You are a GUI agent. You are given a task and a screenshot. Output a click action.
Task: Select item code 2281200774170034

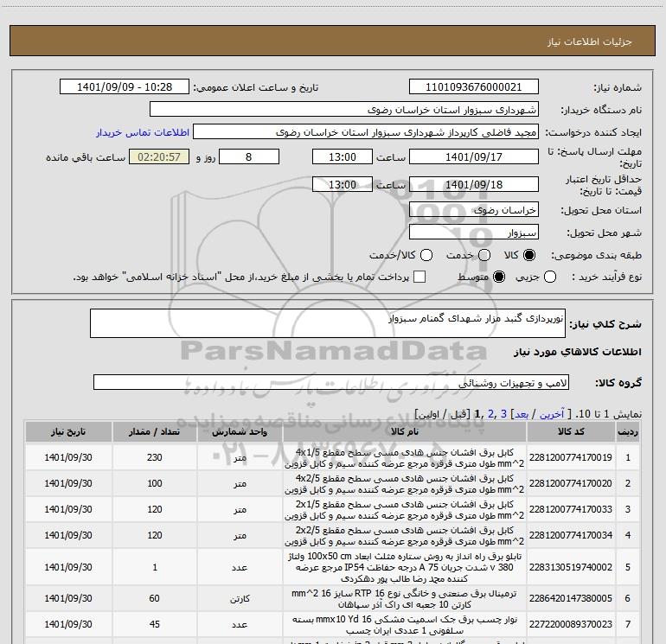(x=571, y=535)
